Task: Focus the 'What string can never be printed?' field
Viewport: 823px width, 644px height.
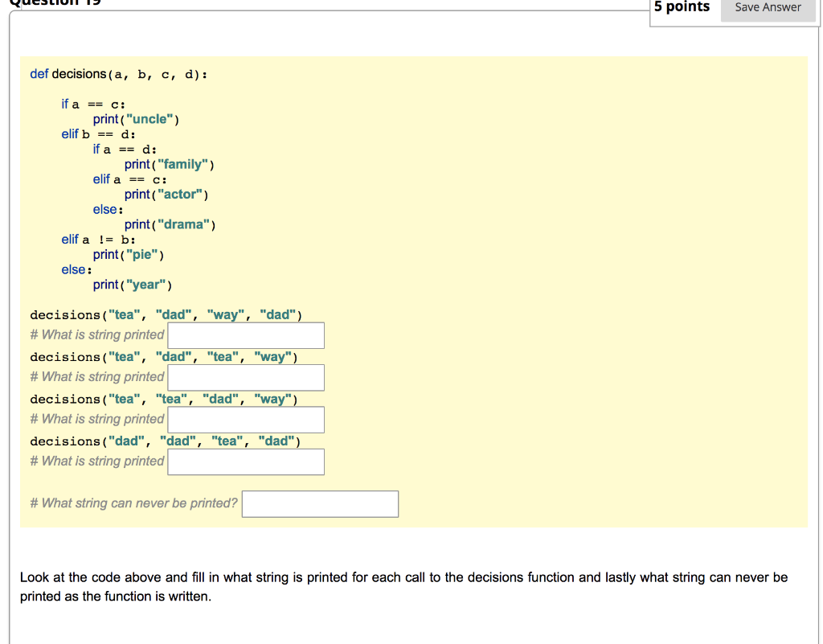Action: pyautogui.click(x=320, y=503)
